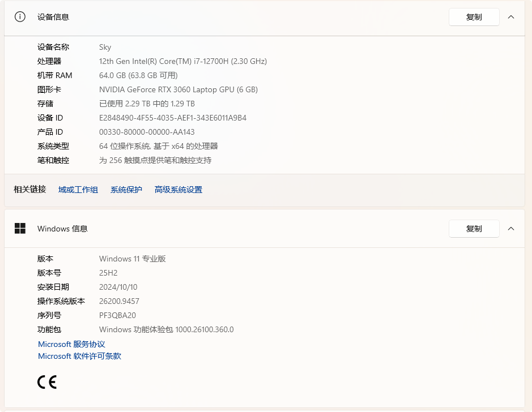532x412 pixels.
Task: Click product ID 00330-80000-00000-AA143
Action: coord(147,132)
